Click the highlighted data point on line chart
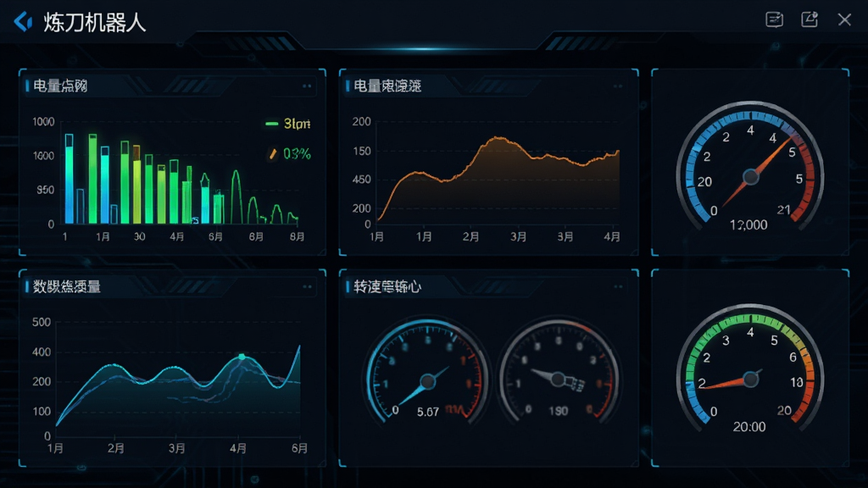The width and height of the screenshot is (868, 488). click(242, 357)
